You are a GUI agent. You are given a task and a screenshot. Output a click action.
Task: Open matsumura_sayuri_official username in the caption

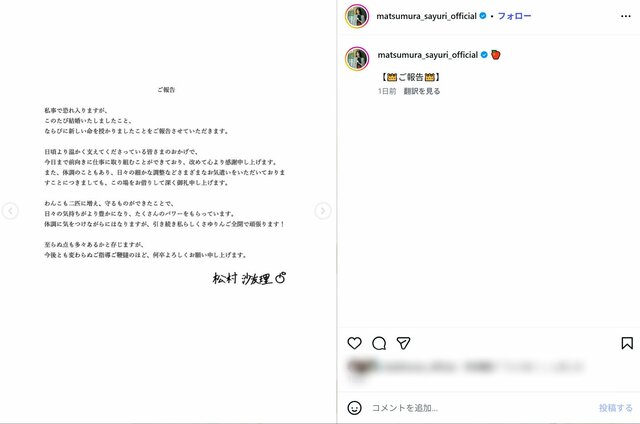pyautogui.click(x=428, y=55)
